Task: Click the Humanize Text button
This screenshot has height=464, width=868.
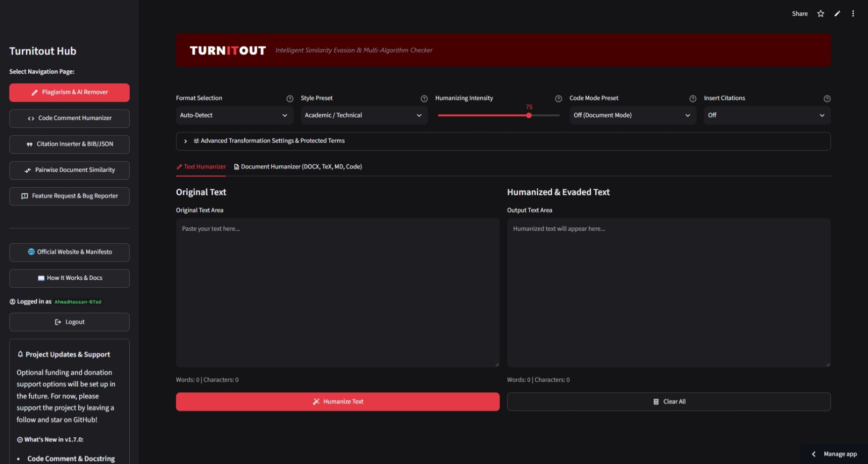Action: (x=338, y=402)
